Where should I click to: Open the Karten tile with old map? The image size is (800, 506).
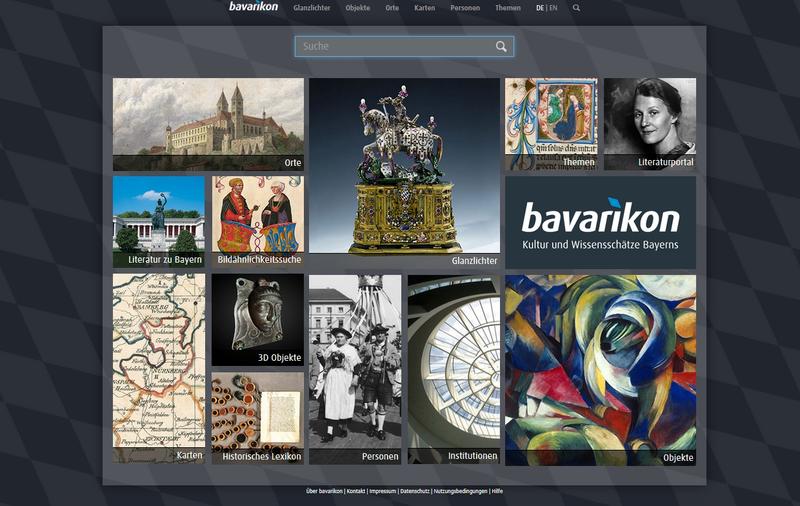(159, 369)
